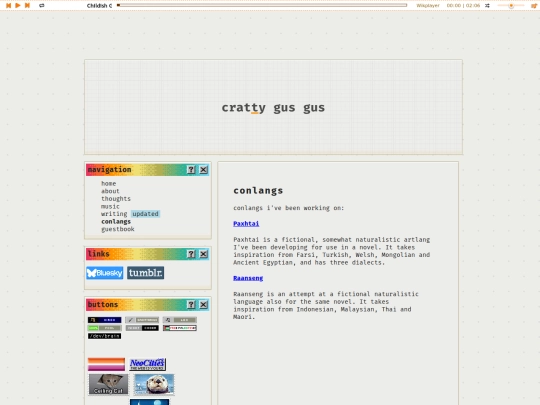Image resolution: width=540 pixels, height=405 pixels.
Task: Click the 'links' panel title
Action: point(98,254)
